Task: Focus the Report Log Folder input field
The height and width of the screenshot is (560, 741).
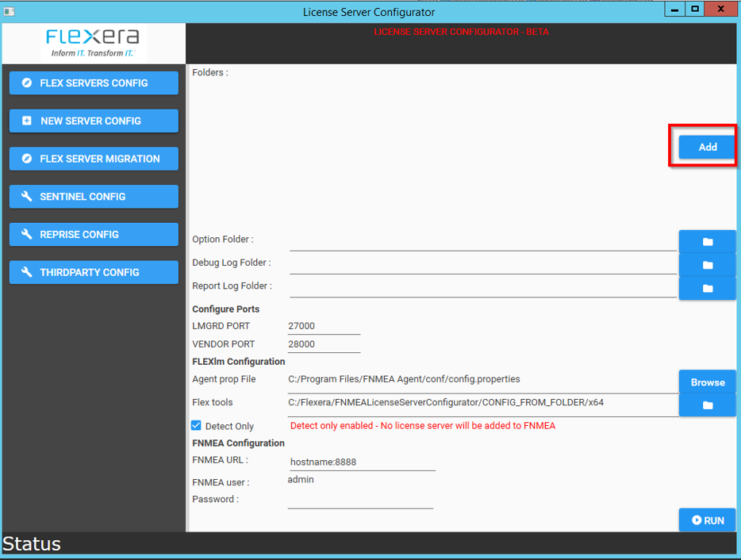Action: (483, 288)
